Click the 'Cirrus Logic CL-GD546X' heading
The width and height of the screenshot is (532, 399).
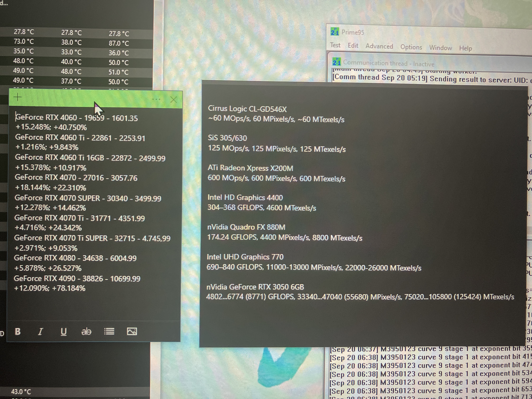(248, 109)
